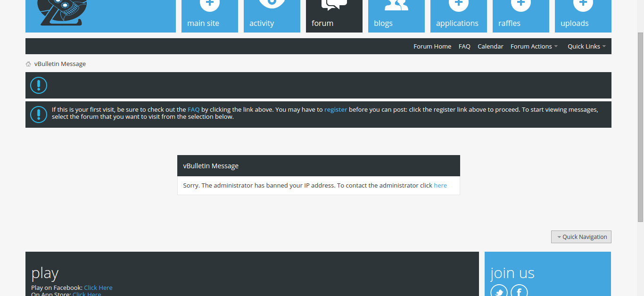Click 'here' to contact the administrator
644x296 pixels.
pos(440,185)
